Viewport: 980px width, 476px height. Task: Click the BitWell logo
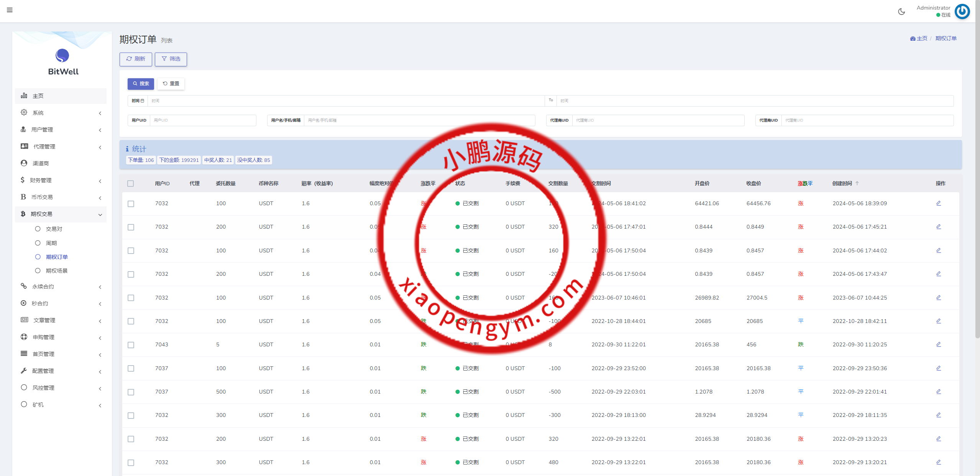[x=62, y=56]
